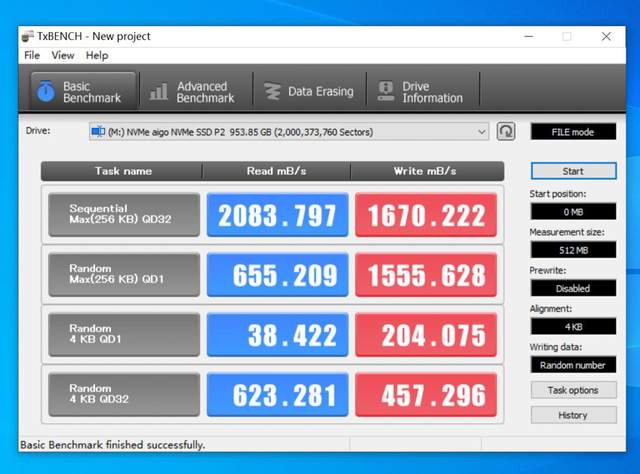The height and width of the screenshot is (474, 640).
Task: Select the Random 4 KB QD1 task
Action: pos(124,334)
